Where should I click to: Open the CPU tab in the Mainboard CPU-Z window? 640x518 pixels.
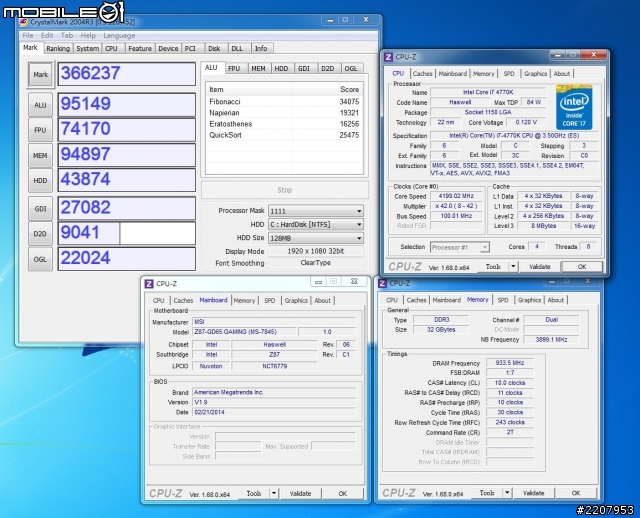(x=158, y=300)
